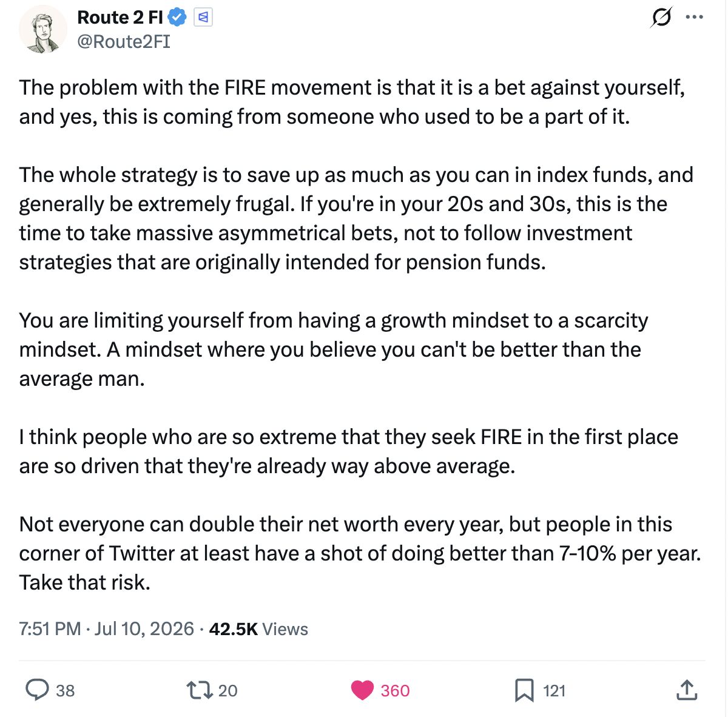Toggle the bookmark icon for this post
Screen dimensions: 728x717
click(x=524, y=690)
